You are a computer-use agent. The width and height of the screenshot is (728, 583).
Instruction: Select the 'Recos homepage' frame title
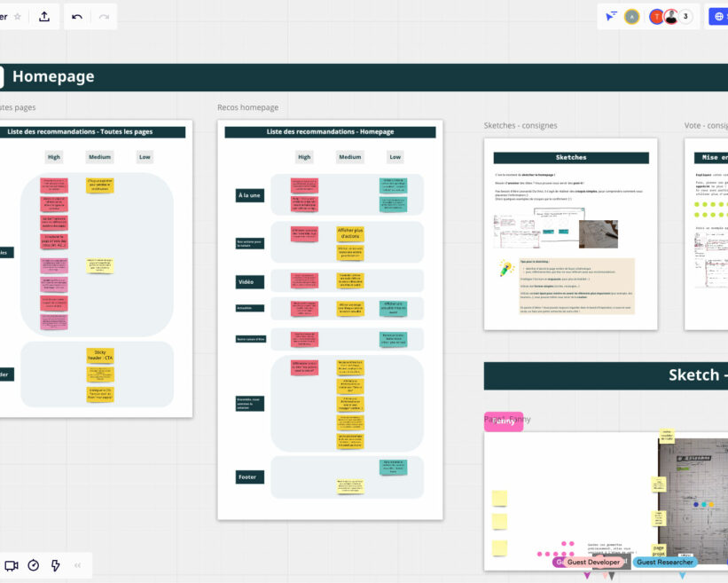(x=247, y=107)
